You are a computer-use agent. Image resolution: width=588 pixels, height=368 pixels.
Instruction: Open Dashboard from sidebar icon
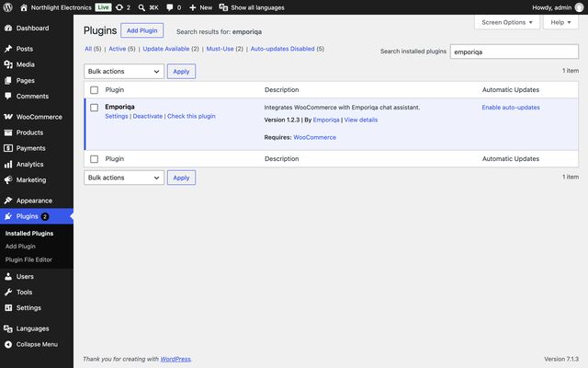(x=8, y=29)
